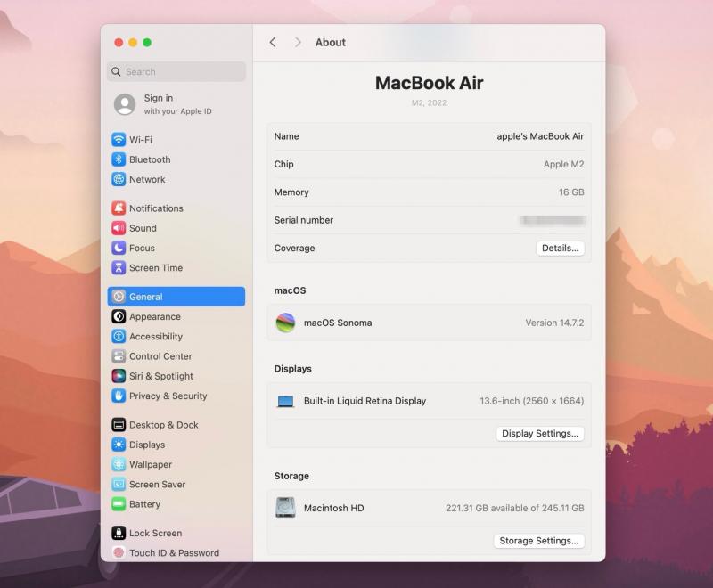Viewport: 713px width, 588px height.
Task: Click the Notifications bell icon
Action: (119, 208)
